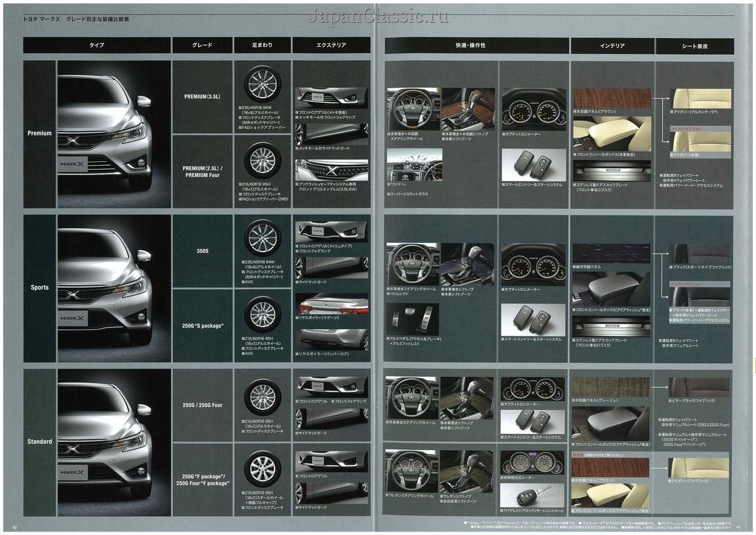
Task: Select the タイプ column header
Action: coord(97,45)
